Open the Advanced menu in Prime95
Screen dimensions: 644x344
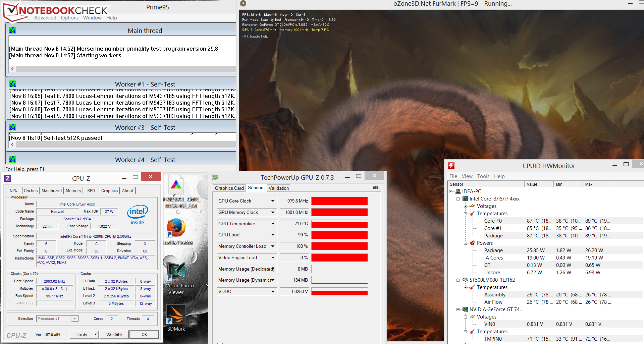45,18
